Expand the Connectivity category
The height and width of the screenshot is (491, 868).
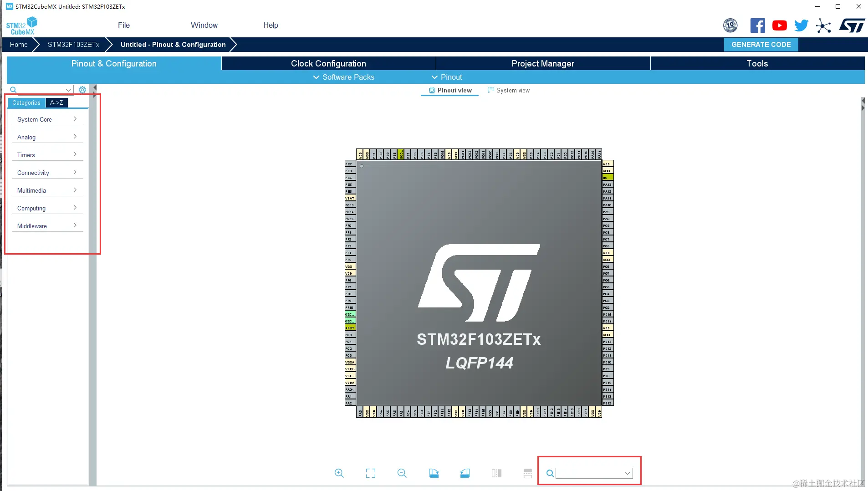pos(47,173)
